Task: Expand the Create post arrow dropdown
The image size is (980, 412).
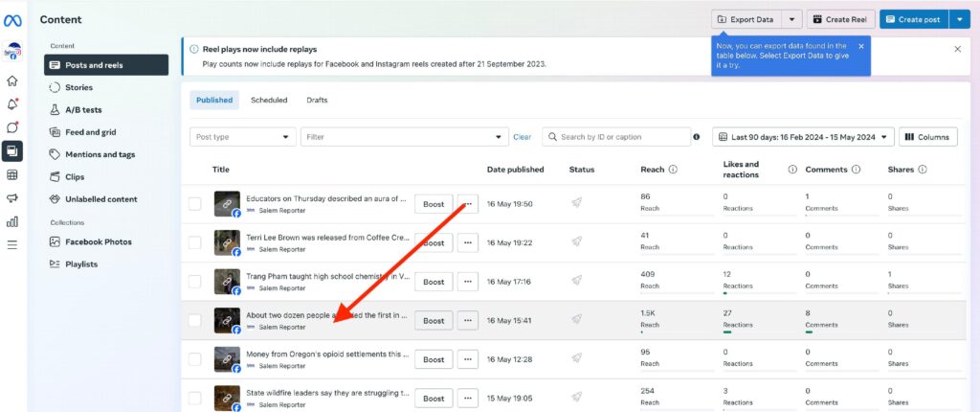Action: [x=960, y=19]
